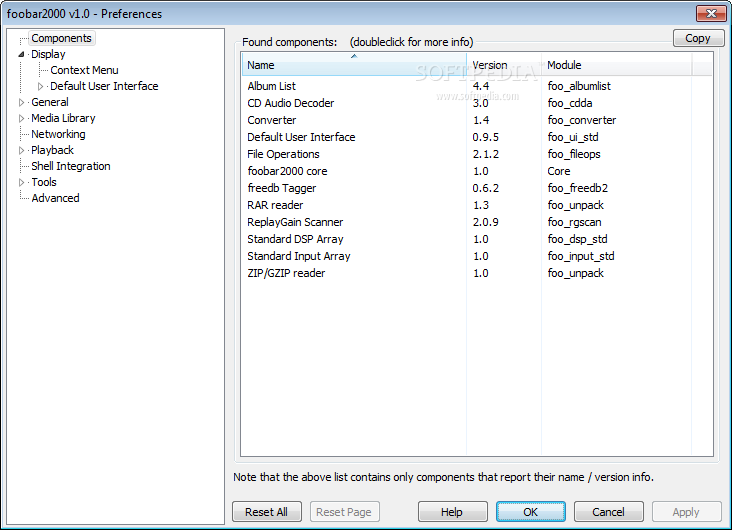732x530 pixels.
Task: Open the Default User Interface page
Action: pos(104,86)
